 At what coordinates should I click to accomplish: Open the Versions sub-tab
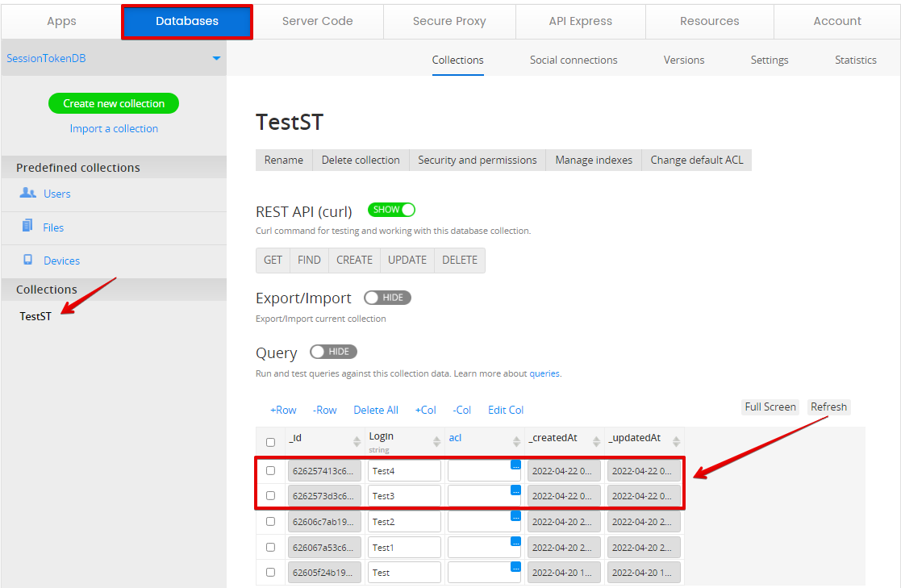pos(684,60)
